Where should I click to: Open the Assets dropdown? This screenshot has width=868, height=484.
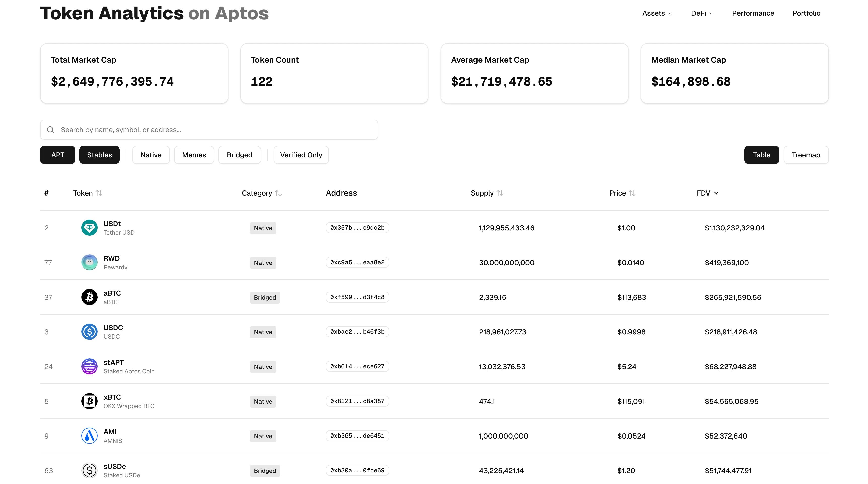pos(656,13)
